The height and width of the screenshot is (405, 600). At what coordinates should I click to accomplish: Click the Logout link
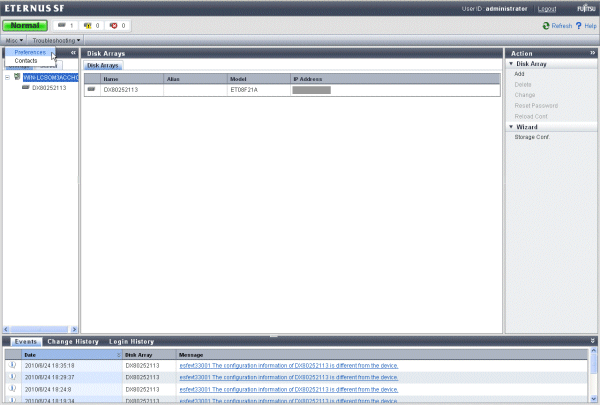point(546,8)
